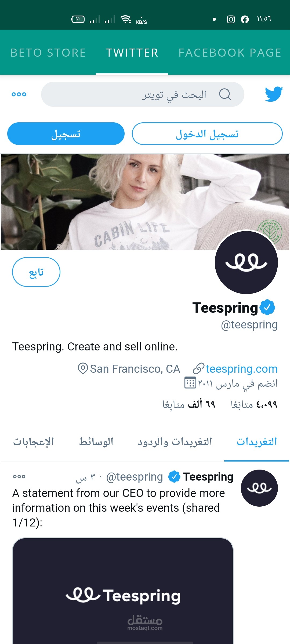Click the Twitter bird logo
Viewport: 290px width, 644px height.
point(274,94)
